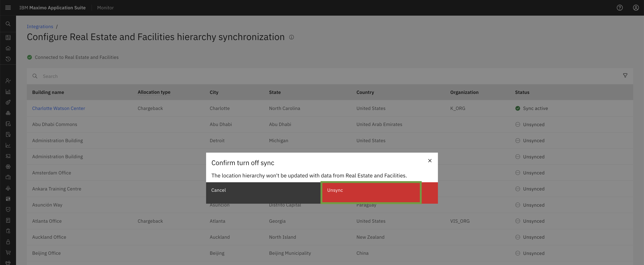This screenshot has width=644, height=265.
Task: Go to the home icon in the sidebar
Action: pyautogui.click(x=8, y=48)
